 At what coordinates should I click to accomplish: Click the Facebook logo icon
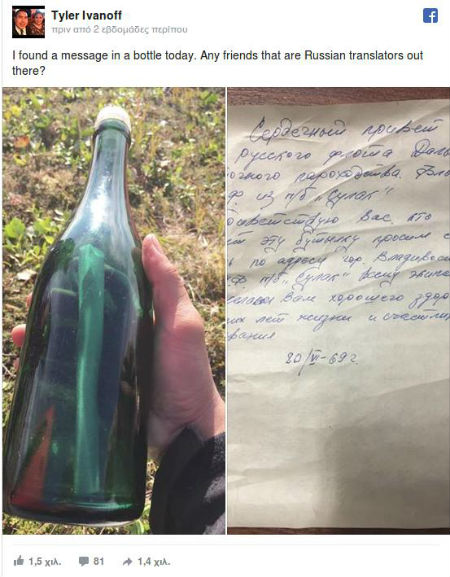tap(430, 16)
